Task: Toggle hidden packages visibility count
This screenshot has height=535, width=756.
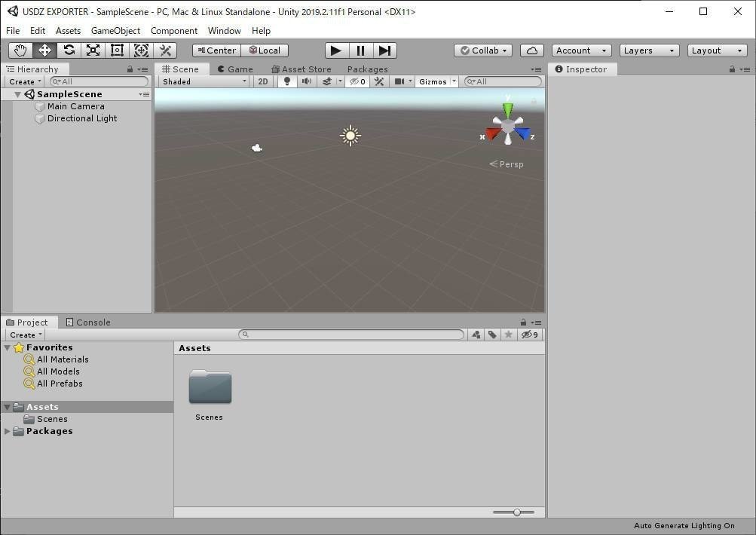Action: pyautogui.click(x=530, y=335)
